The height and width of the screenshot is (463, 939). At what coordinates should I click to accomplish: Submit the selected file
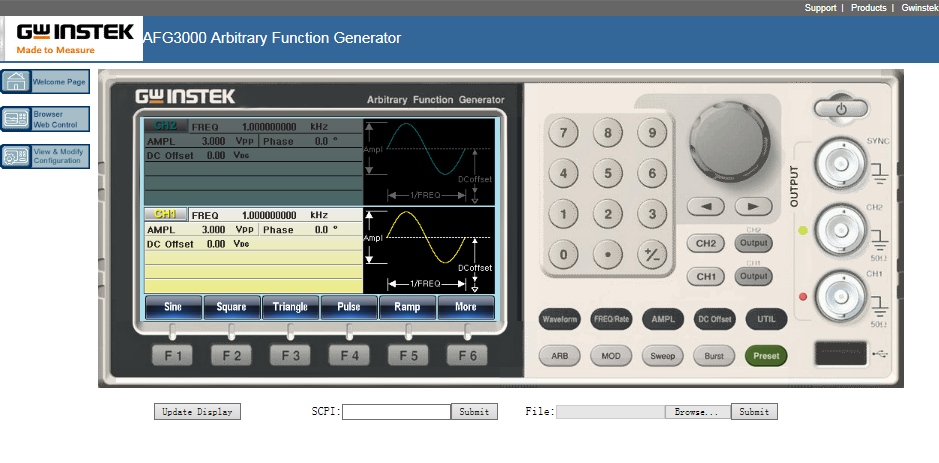[754, 411]
